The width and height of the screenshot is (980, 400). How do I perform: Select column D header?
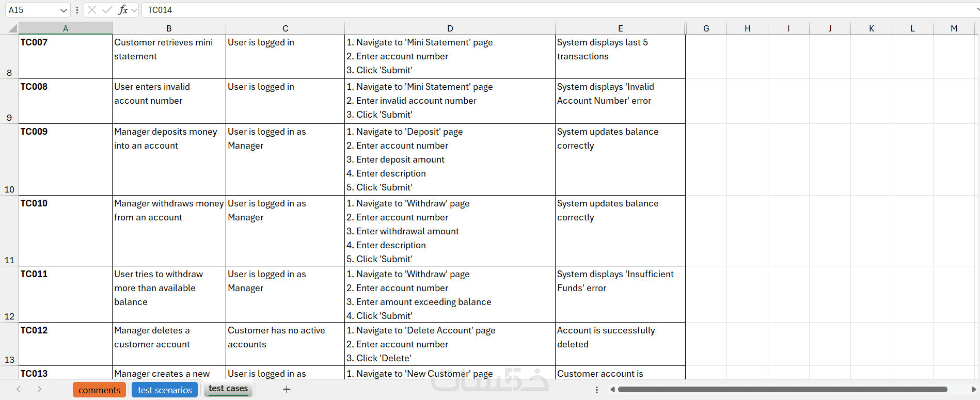click(x=450, y=28)
